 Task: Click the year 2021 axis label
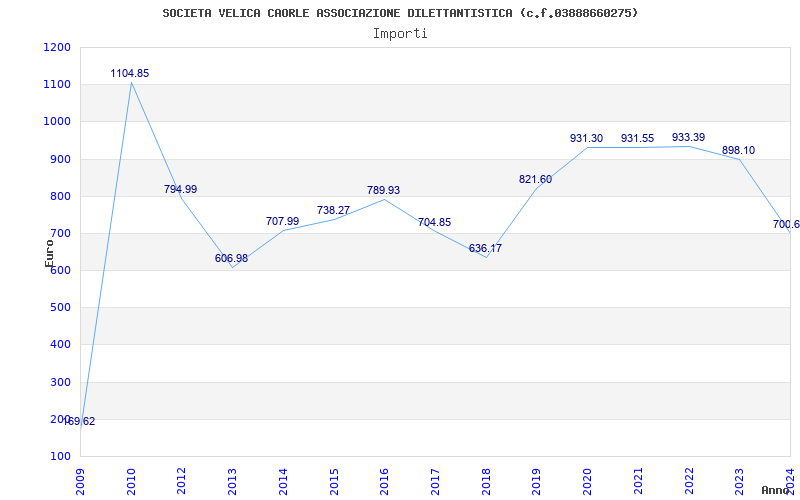coord(638,481)
